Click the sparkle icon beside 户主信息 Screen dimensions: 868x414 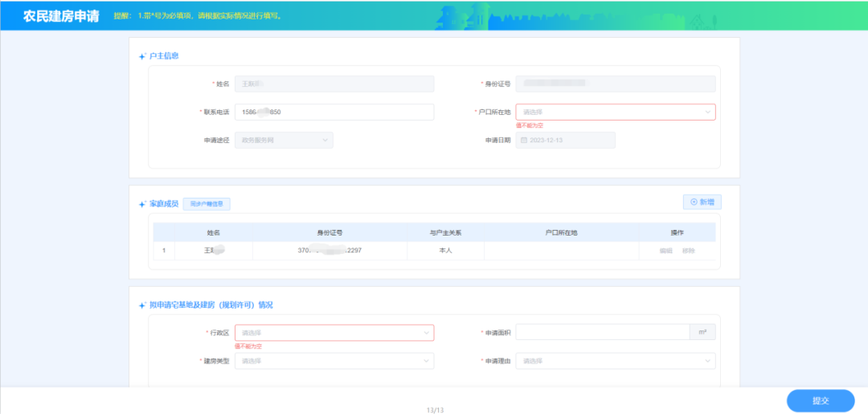(x=142, y=56)
